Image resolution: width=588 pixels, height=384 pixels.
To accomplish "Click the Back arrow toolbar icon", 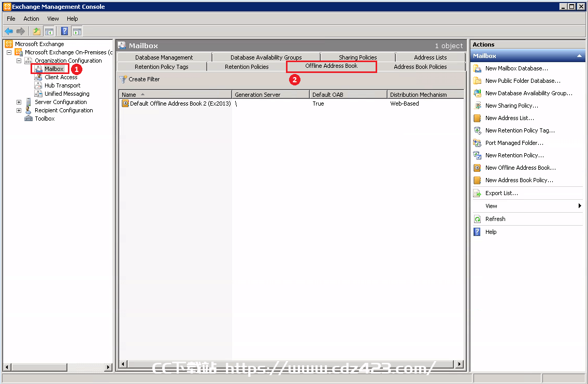I will pyautogui.click(x=9, y=32).
